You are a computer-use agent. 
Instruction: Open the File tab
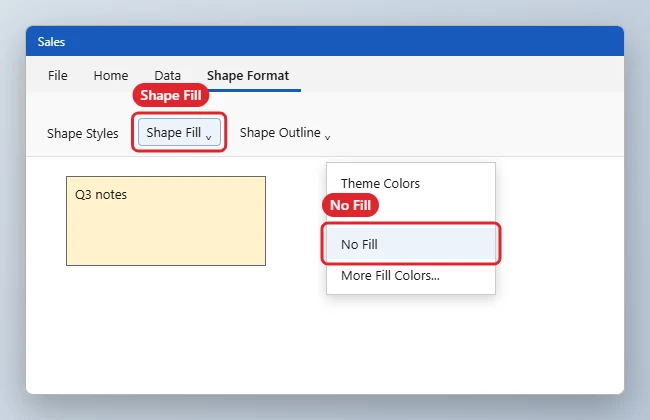(x=58, y=75)
